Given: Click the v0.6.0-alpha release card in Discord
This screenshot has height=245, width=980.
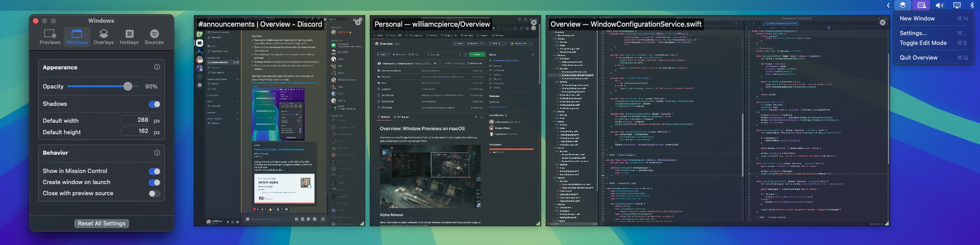Looking at the screenshot, I should 285,189.
